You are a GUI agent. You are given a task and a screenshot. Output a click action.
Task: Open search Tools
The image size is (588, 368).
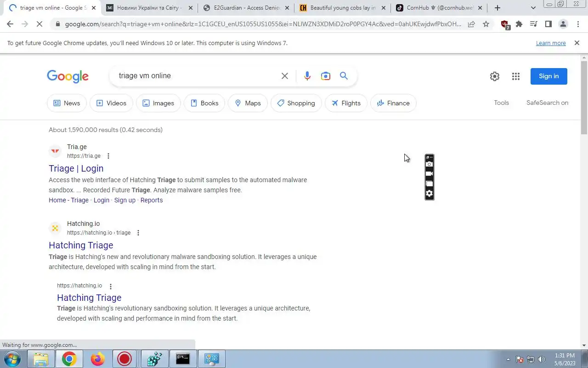(x=501, y=103)
